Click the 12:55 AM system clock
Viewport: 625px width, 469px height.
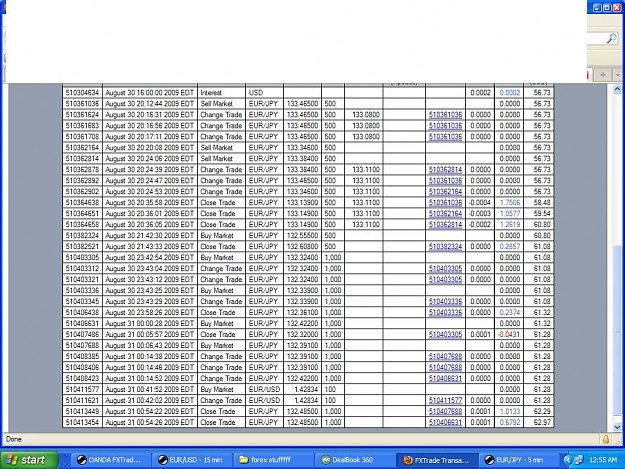pos(603,460)
